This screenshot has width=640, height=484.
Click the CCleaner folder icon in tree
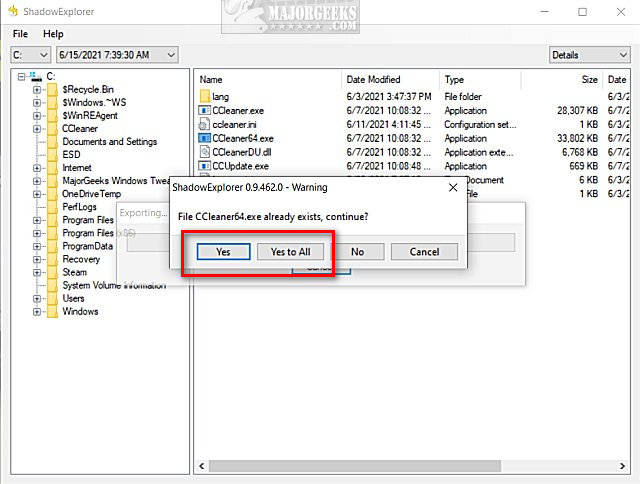[52, 129]
